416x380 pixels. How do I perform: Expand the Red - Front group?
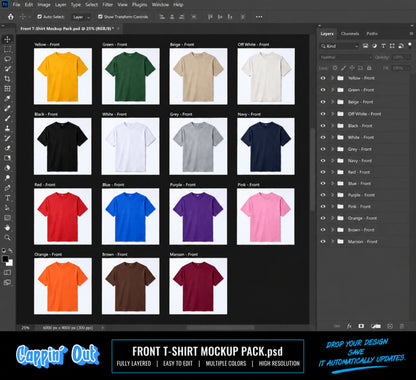click(332, 172)
